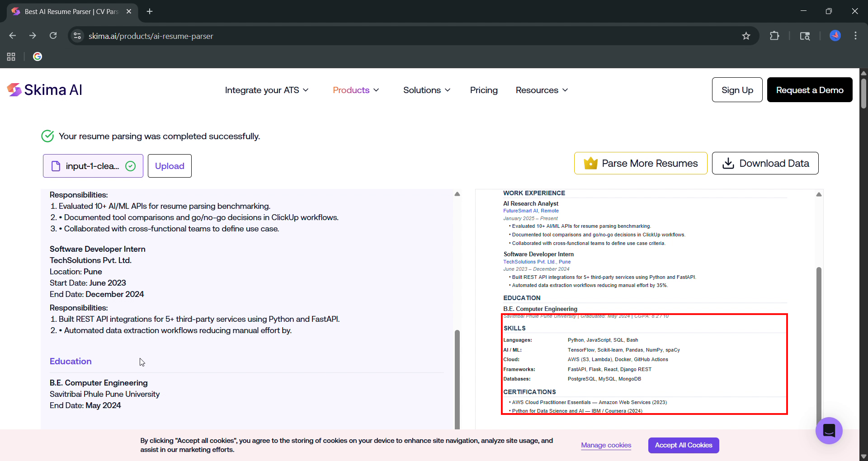Click the green check on uploaded file chip
Screen dimensions: 868x461
tap(130, 166)
